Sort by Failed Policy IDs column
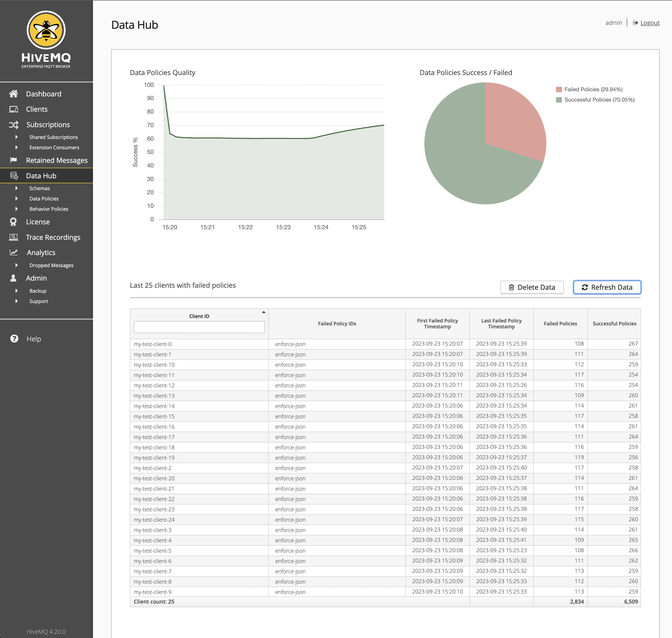 tap(337, 323)
